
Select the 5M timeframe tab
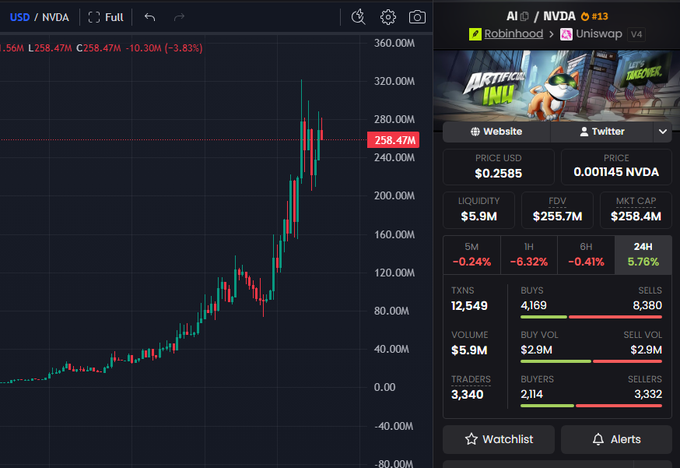(x=472, y=255)
